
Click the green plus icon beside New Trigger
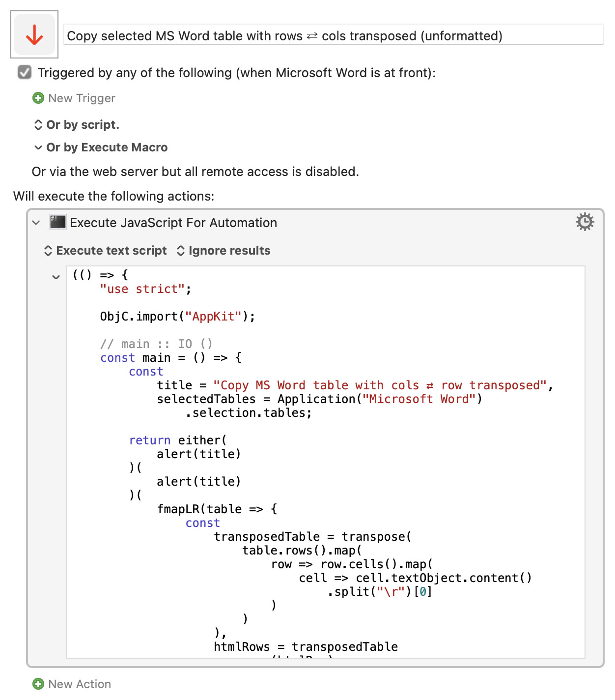pyautogui.click(x=38, y=98)
